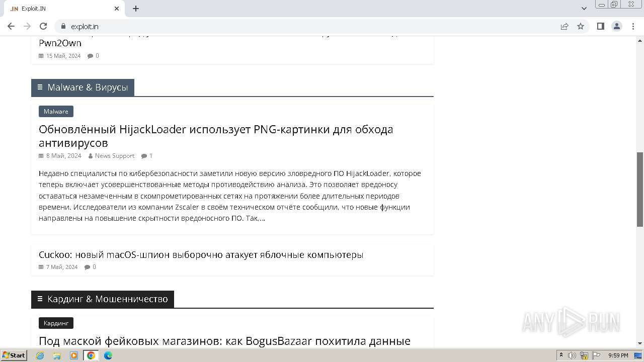Click the volume speaker tray icon

click(x=572, y=355)
